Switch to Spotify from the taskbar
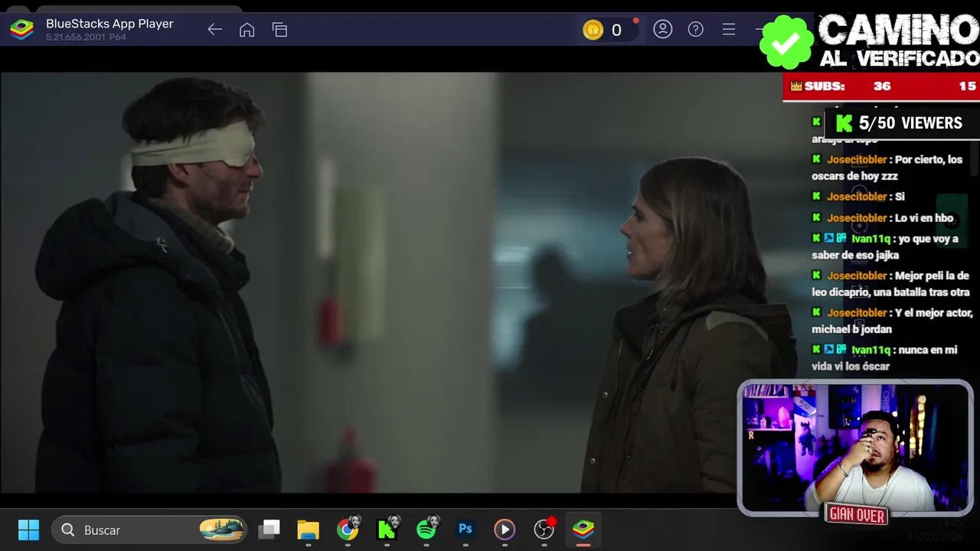The width and height of the screenshot is (980, 551). 426,530
